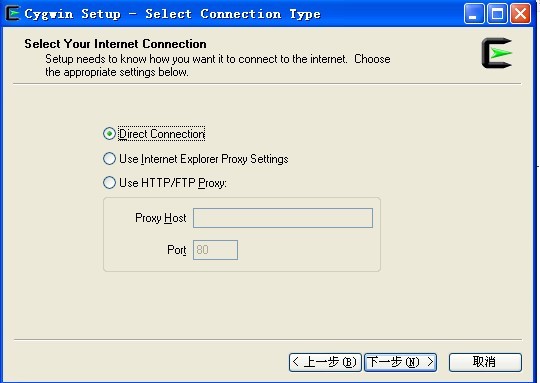Select the Use HTTP/FTP Proxy radio button

[109, 183]
